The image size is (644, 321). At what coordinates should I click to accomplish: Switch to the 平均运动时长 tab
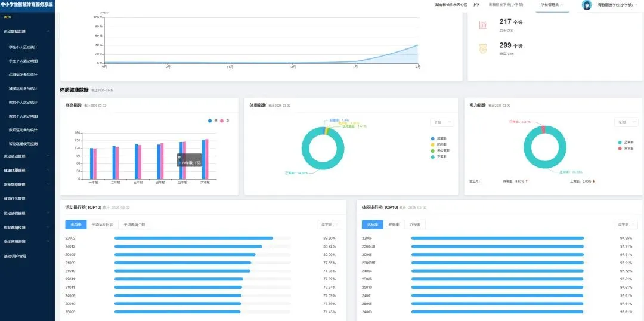pos(103,224)
